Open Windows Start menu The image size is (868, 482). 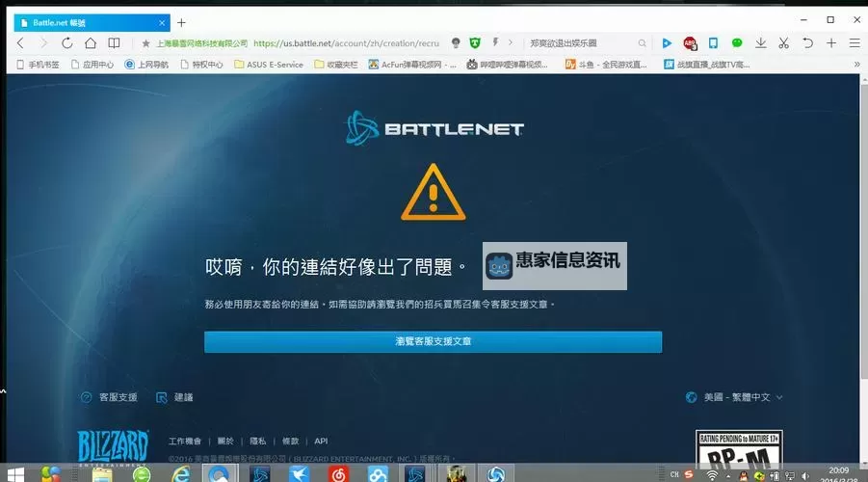(15, 474)
